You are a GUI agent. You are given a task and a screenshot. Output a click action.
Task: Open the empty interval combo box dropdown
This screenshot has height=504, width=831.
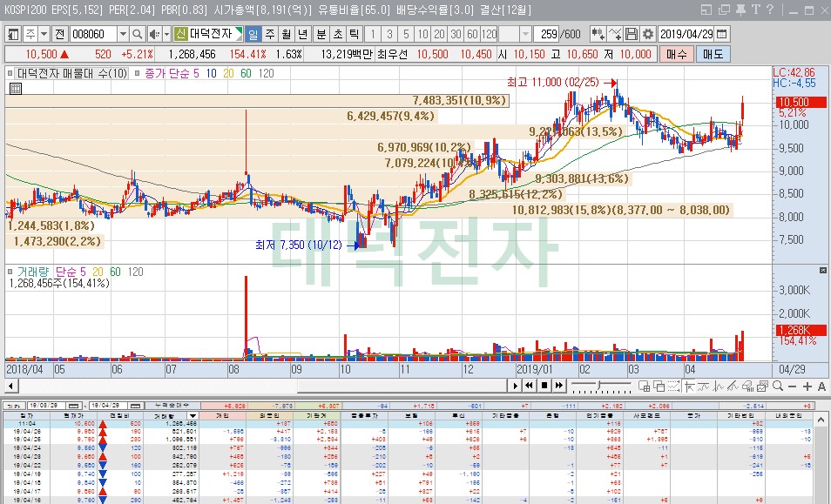tap(525, 35)
